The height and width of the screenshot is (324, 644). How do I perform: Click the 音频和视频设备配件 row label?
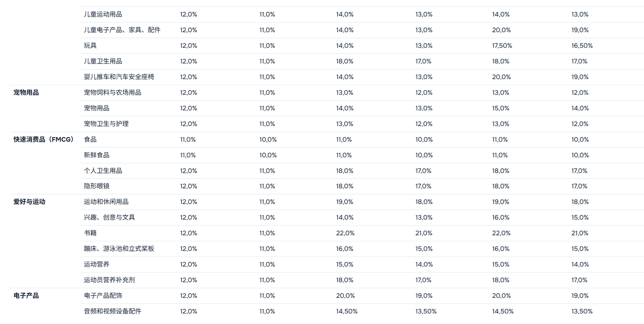click(x=112, y=311)
